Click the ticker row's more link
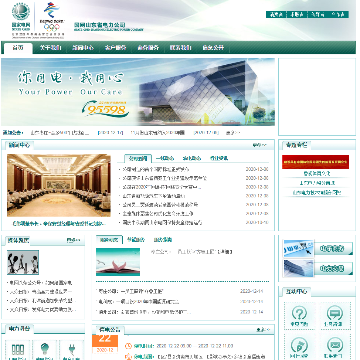 [233, 133]
